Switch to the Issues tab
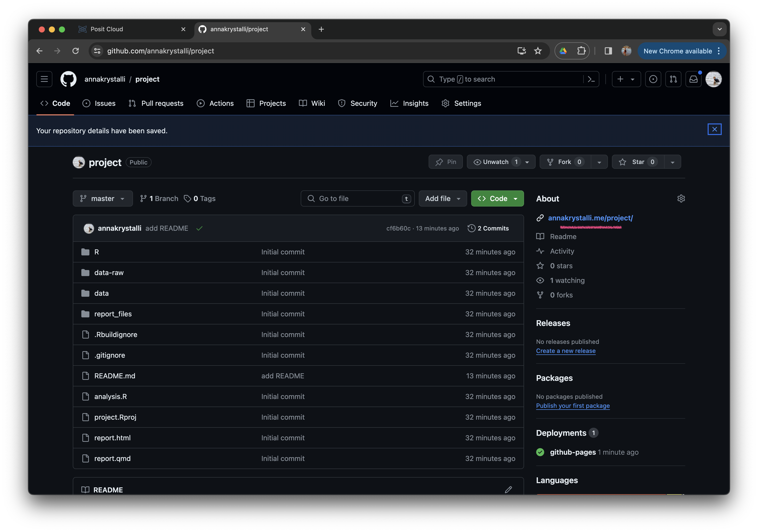 (99, 103)
